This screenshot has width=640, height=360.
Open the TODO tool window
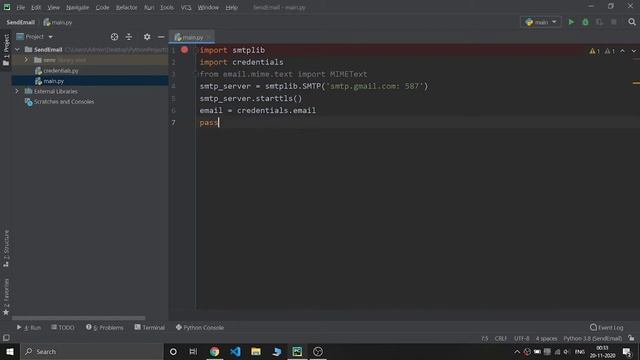(63, 327)
